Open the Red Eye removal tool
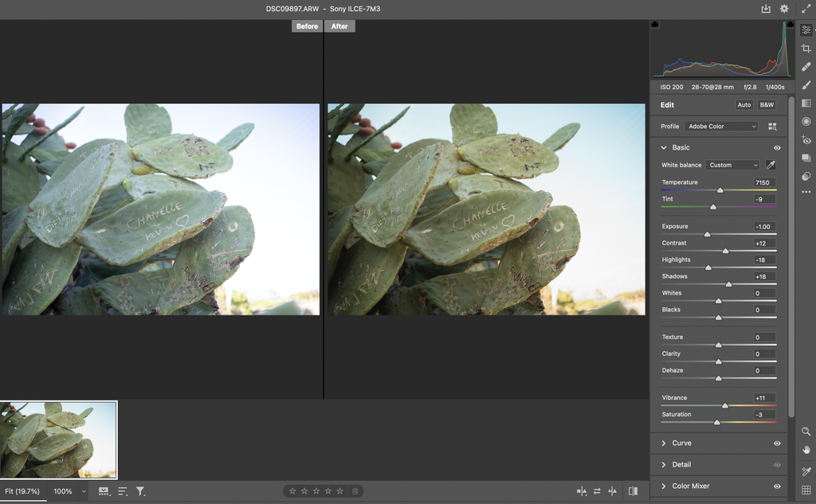This screenshot has width=816, height=504. pyautogui.click(x=807, y=140)
